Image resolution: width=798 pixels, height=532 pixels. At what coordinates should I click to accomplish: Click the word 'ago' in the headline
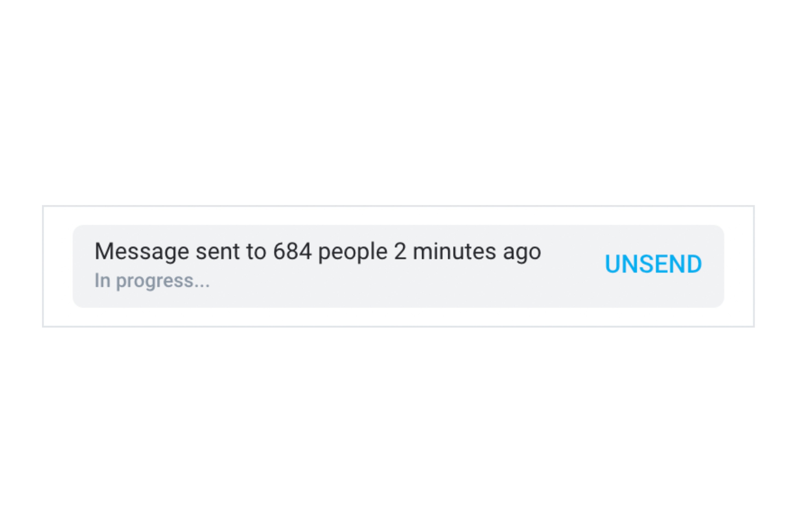(522, 253)
